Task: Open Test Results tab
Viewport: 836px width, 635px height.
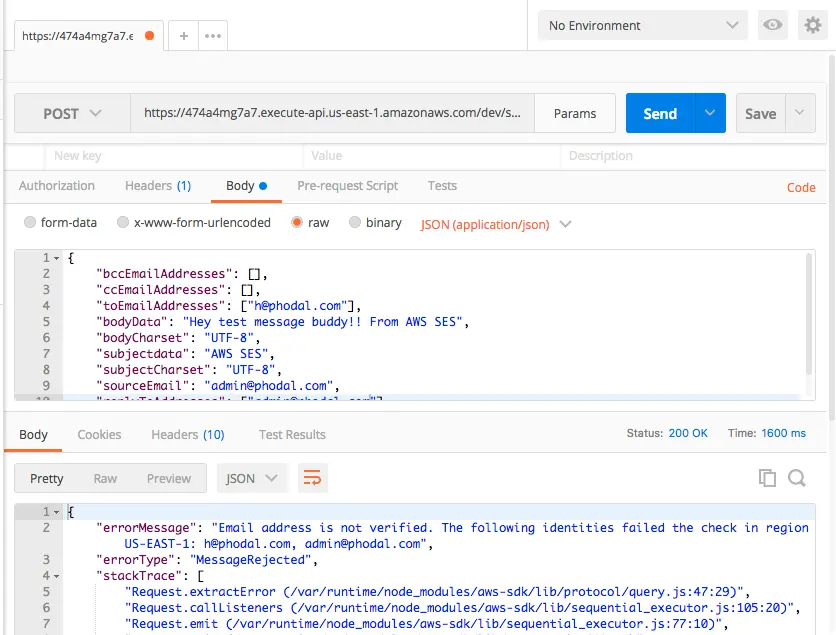Action: (292, 435)
